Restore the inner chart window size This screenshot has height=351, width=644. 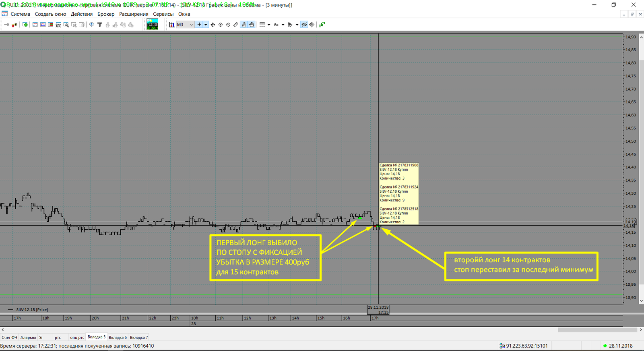pyautogui.click(x=632, y=14)
